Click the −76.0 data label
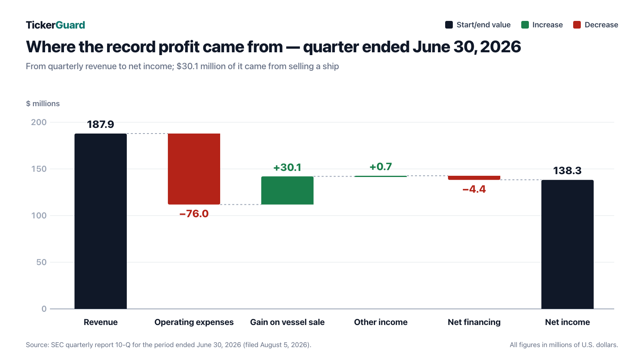The width and height of the screenshot is (644, 362). click(x=194, y=214)
